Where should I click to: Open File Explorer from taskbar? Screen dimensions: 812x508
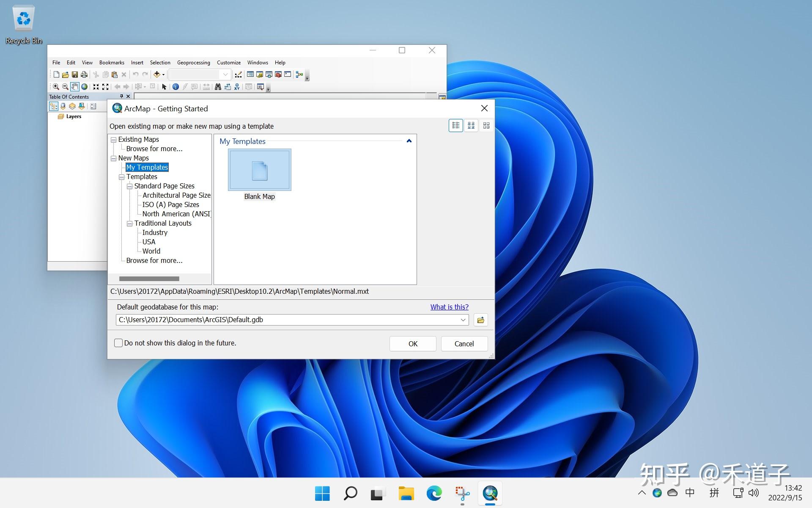click(x=406, y=493)
